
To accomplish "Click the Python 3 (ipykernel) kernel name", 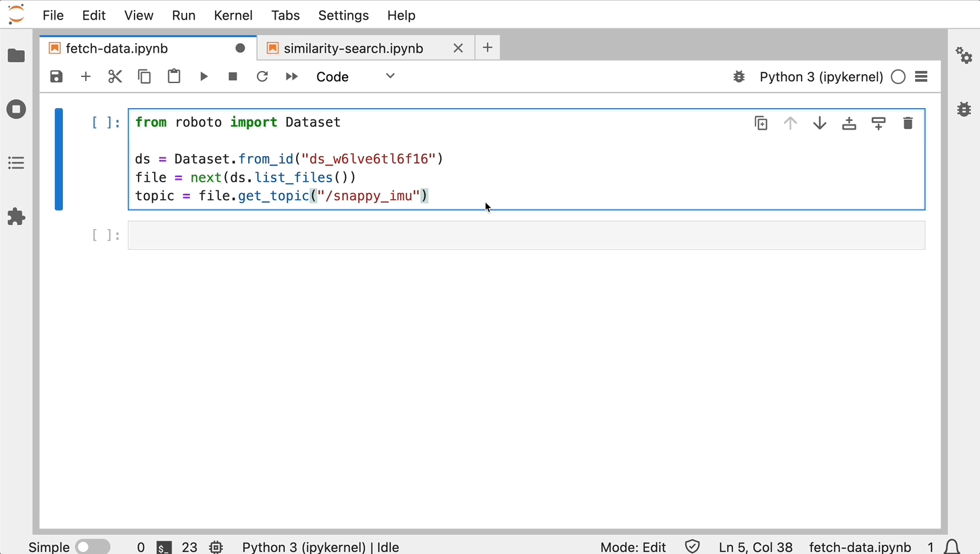I will [x=820, y=76].
